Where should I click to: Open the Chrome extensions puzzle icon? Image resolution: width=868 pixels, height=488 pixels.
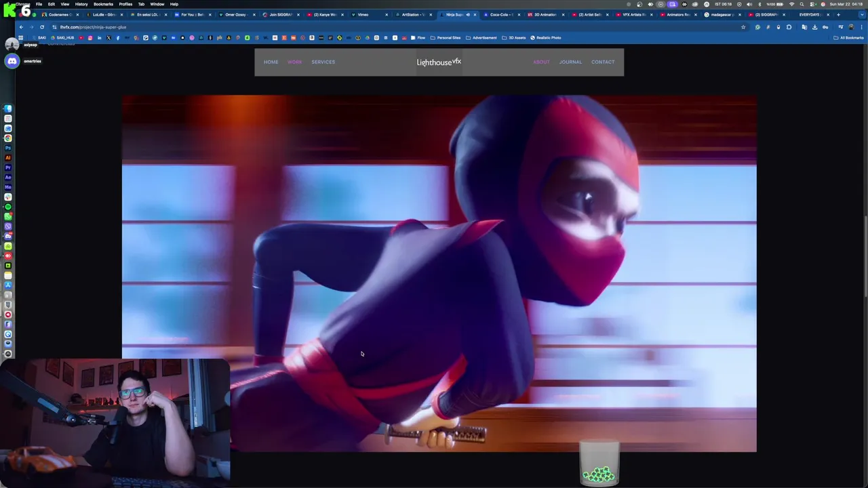(x=789, y=27)
